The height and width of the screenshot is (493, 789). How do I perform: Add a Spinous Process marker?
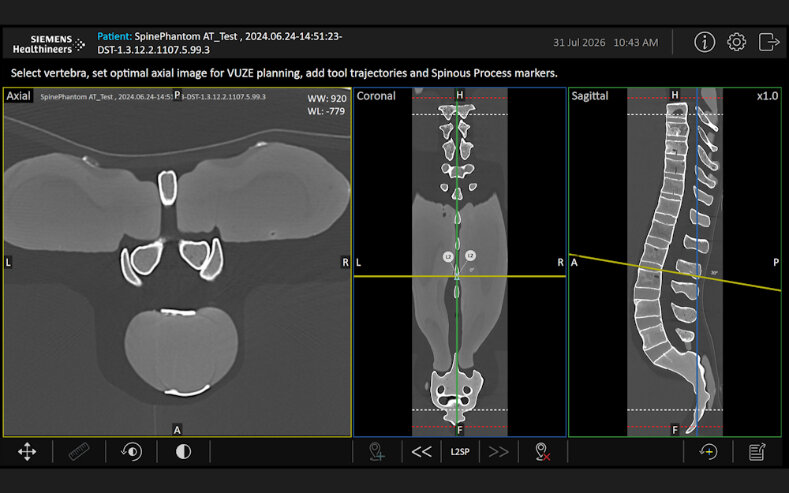point(377,451)
